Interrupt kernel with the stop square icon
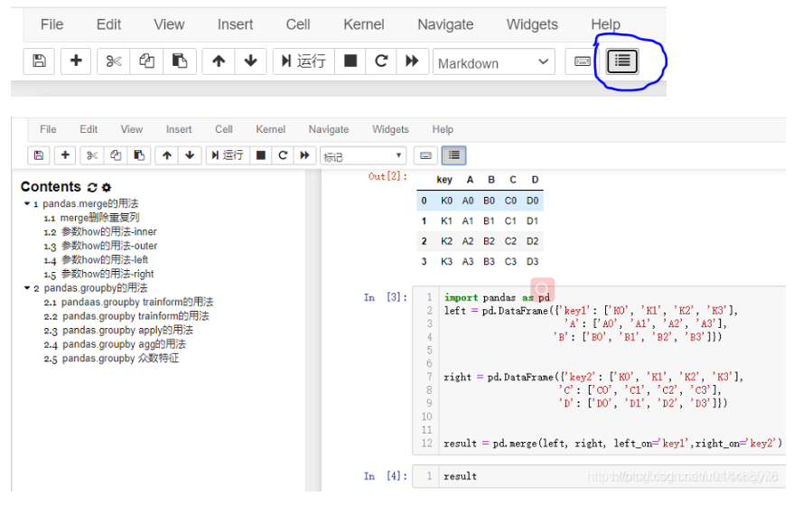This screenshot has height=515, width=812. click(x=350, y=61)
